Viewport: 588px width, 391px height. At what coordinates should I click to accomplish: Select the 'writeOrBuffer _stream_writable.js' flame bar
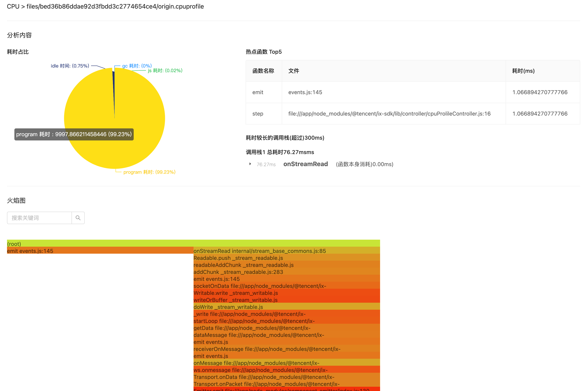click(x=287, y=300)
